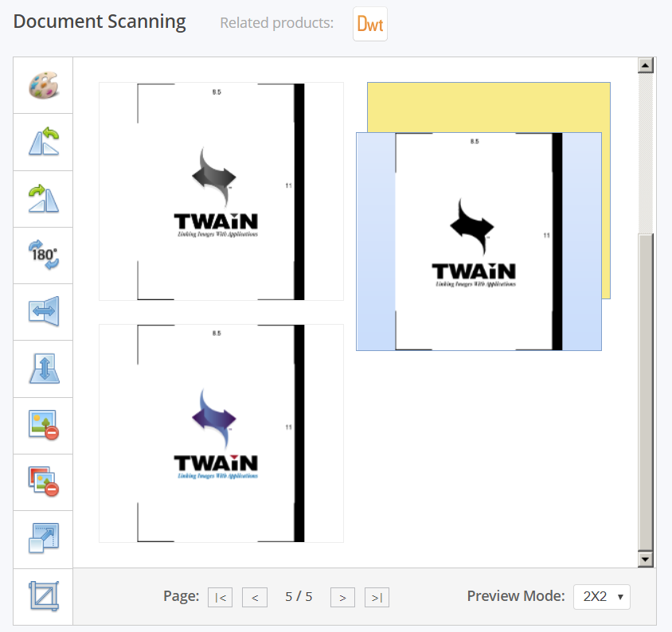Select the grayscale TWAIN thumbnail

[x=221, y=191]
